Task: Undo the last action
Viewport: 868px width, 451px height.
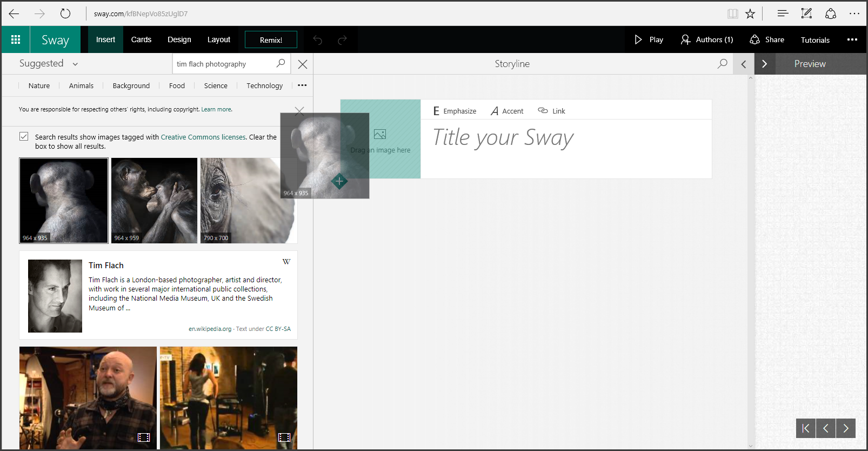Action: pyautogui.click(x=318, y=40)
